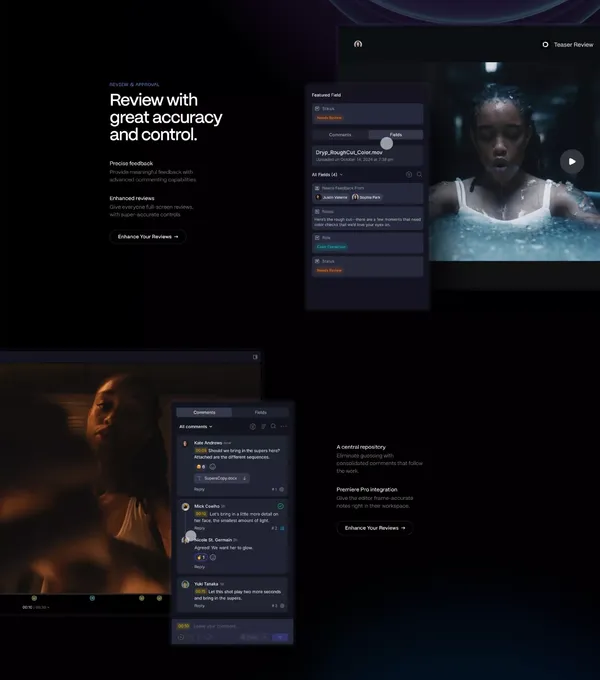Switch to Fields tab in the comments panel

tap(260, 412)
